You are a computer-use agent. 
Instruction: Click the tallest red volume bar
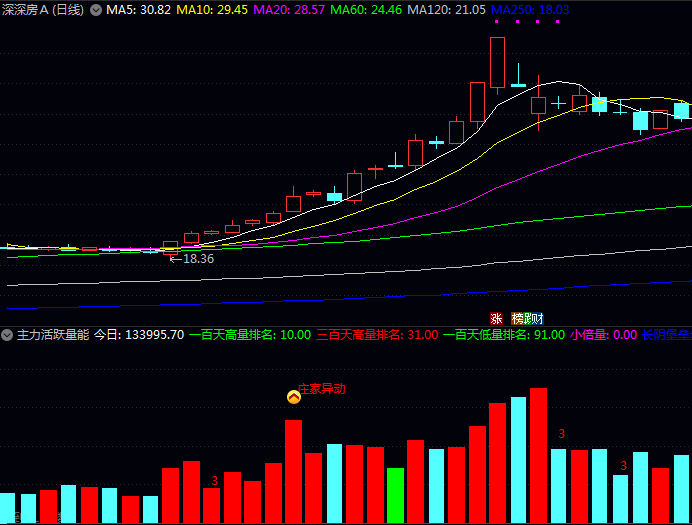coord(538,455)
